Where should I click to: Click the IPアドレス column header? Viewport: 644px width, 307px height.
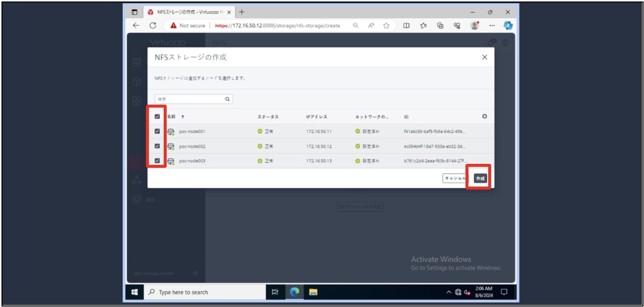317,117
